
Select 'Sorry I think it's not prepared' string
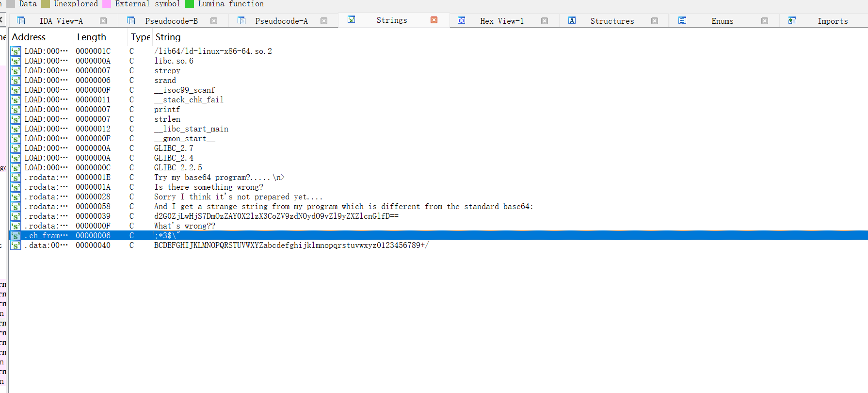238,196
